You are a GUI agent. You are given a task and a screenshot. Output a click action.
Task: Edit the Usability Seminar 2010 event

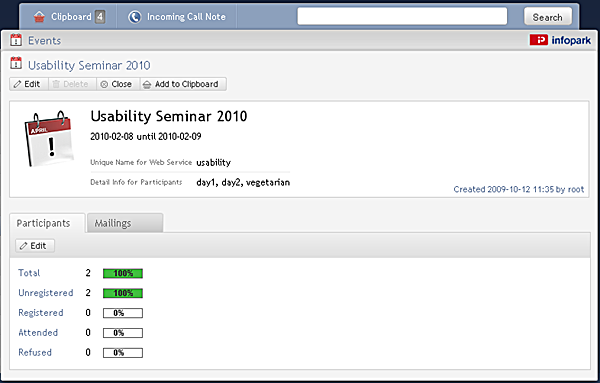point(29,84)
